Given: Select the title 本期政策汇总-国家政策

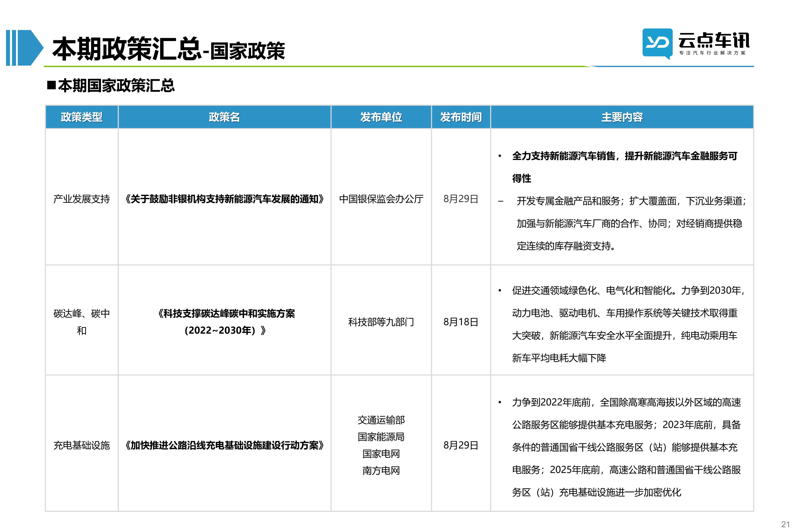Looking at the screenshot, I should (169, 49).
